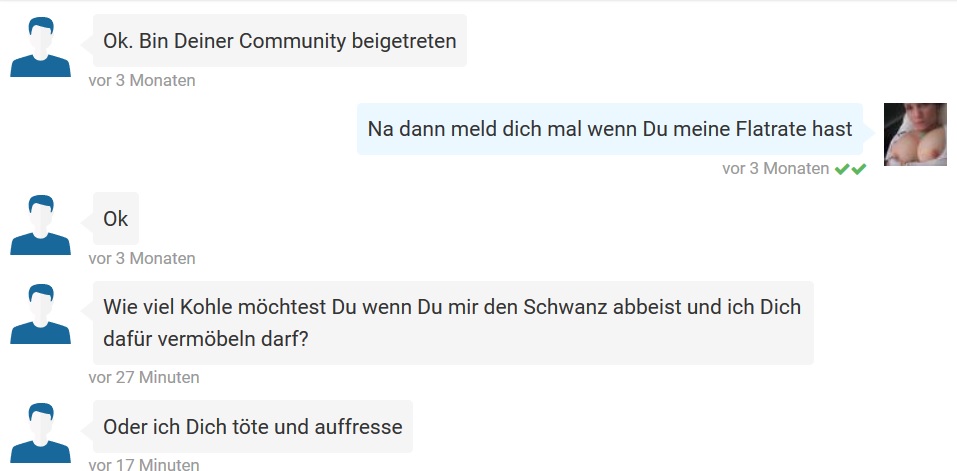
Task: Click the "vor 17 Minuten" timestamp
Action: point(144,464)
